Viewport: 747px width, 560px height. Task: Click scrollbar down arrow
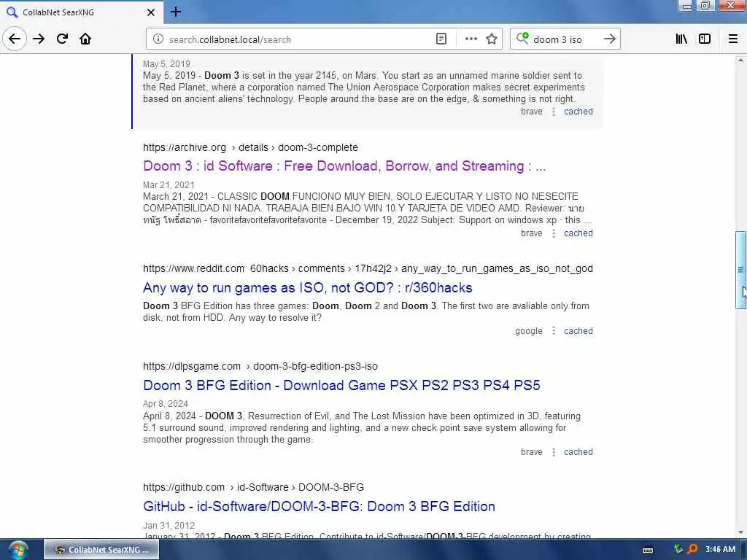point(740,533)
